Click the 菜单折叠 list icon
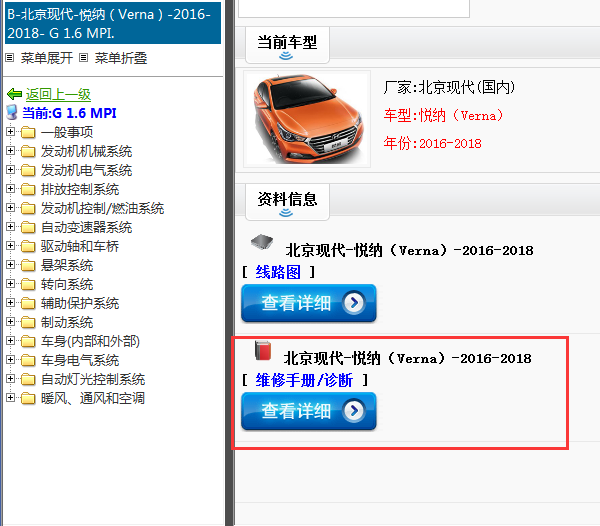Image resolution: width=600 pixels, height=526 pixels. [83, 58]
